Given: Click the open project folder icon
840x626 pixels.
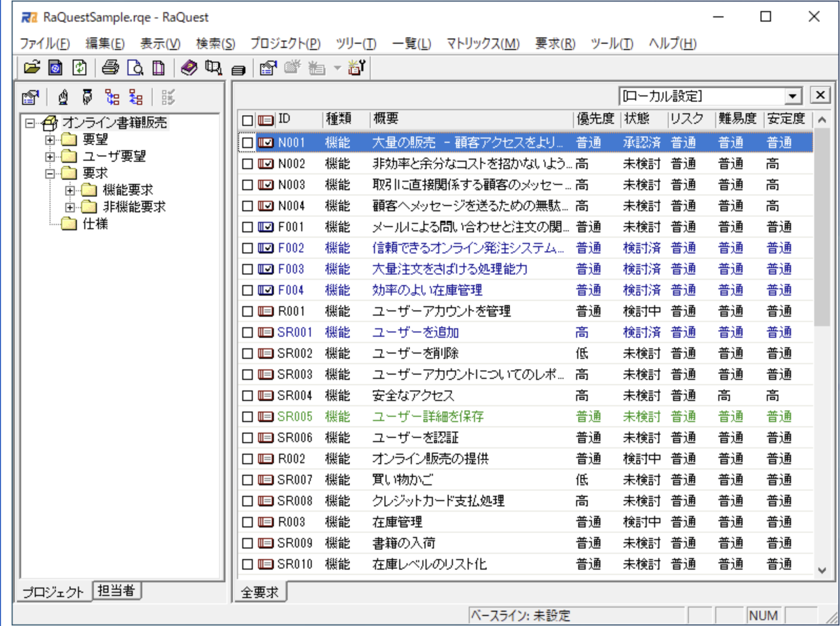Looking at the screenshot, I should [x=32, y=67].
